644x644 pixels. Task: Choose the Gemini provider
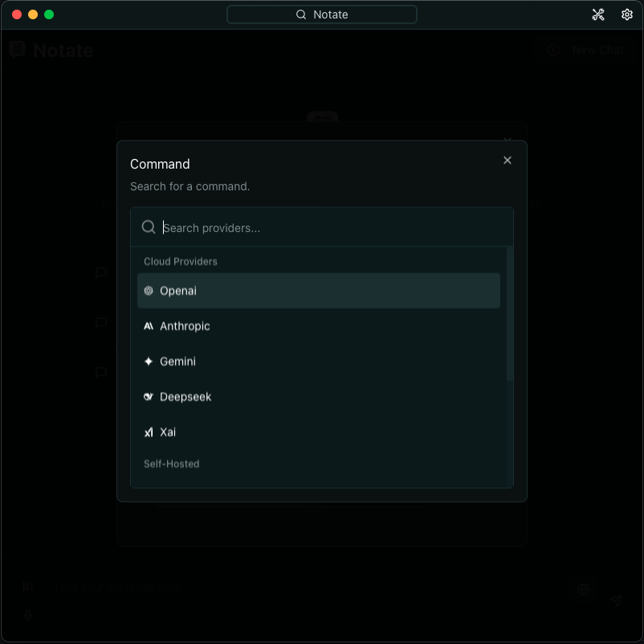[318, 361]
